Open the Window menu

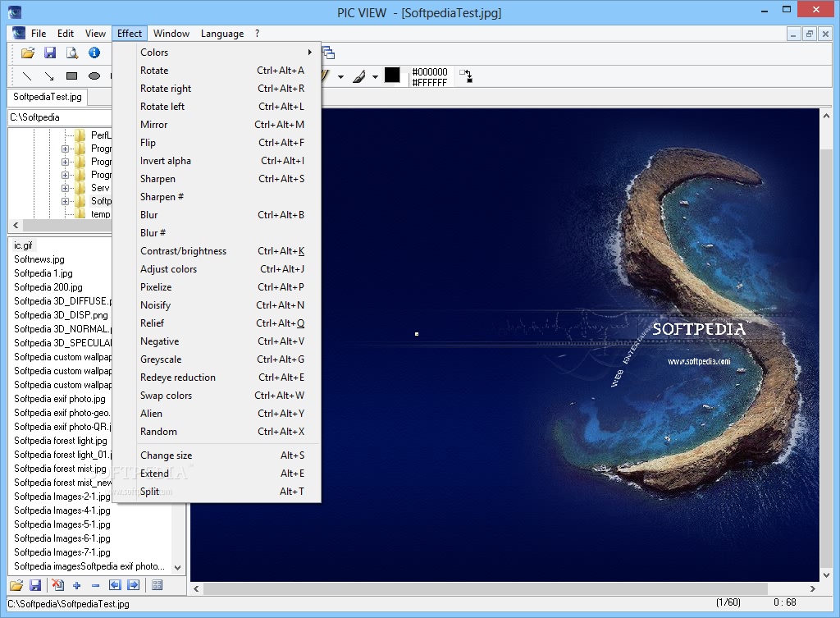[x=171, y=33]
